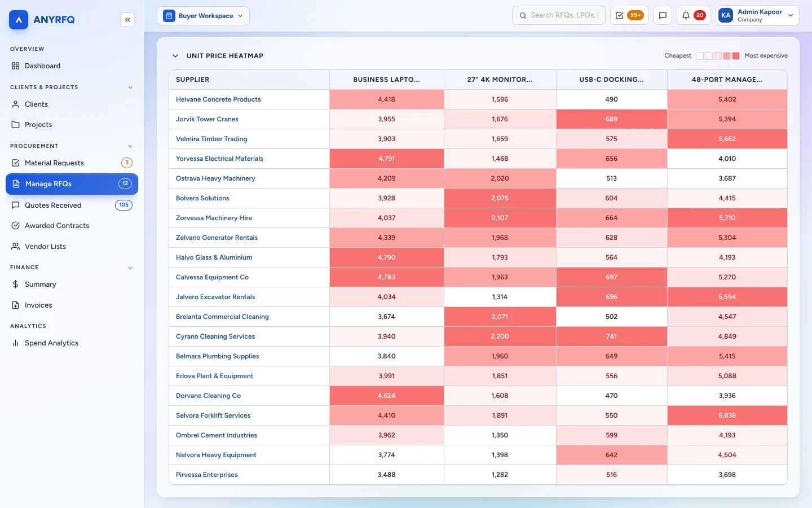Open Quotes Received menu item
Screen dimensions: 812x508
pyautogui.click(x=72, y=205)
